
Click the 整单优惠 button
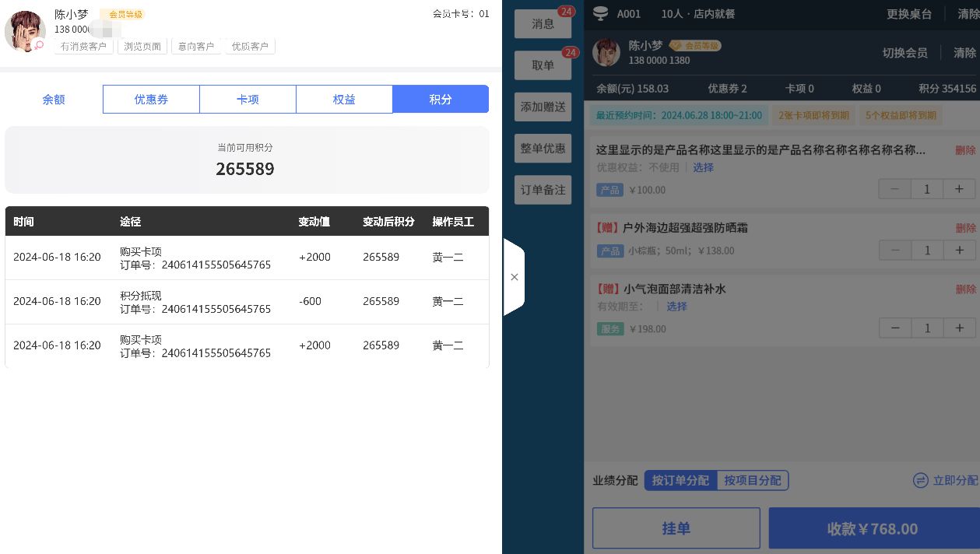543,148
